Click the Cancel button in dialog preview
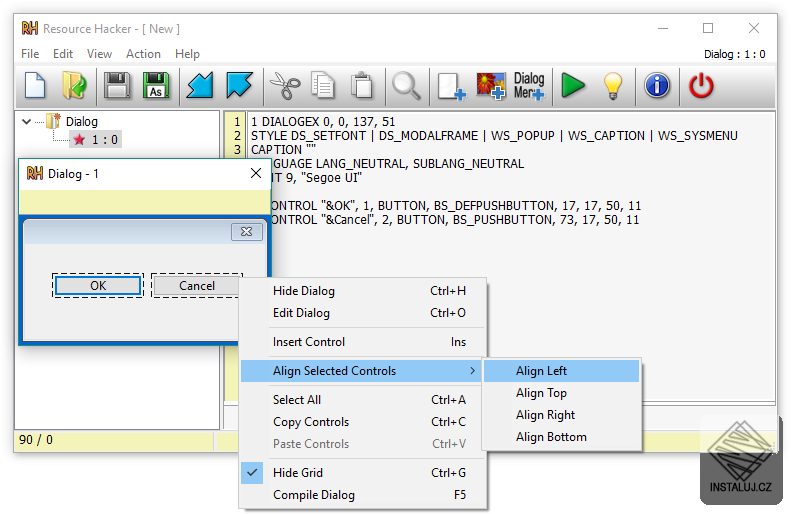Screen dimensions: 791x514 [x=196, y=286]
